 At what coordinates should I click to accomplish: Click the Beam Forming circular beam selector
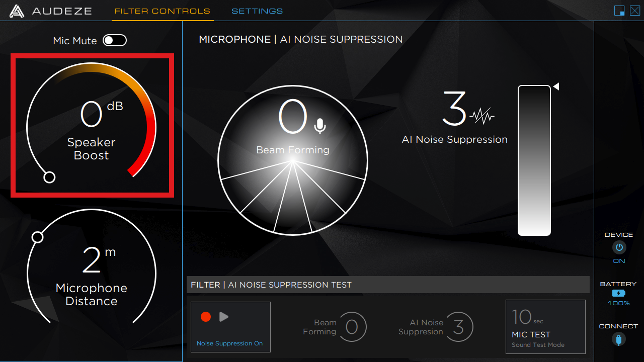(293, 160)
